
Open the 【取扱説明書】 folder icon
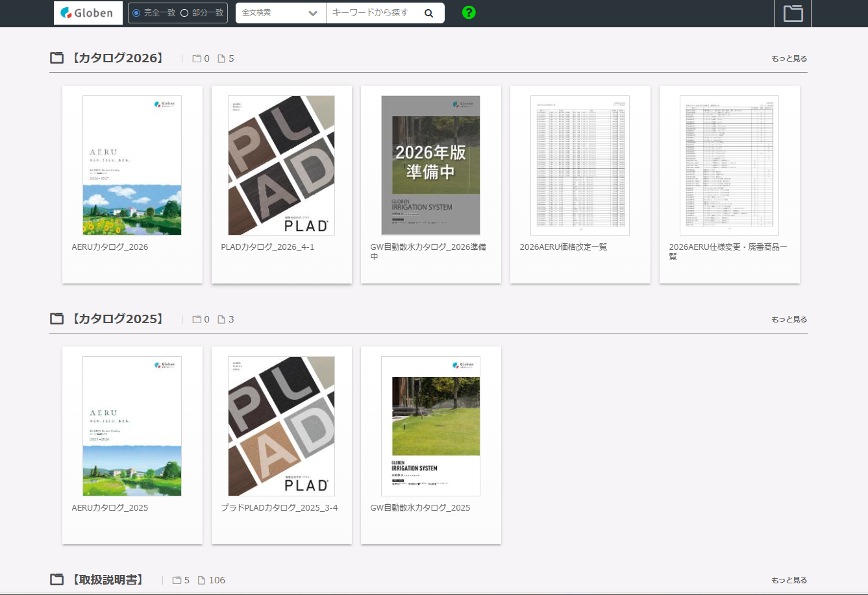[x=57, y=579]
